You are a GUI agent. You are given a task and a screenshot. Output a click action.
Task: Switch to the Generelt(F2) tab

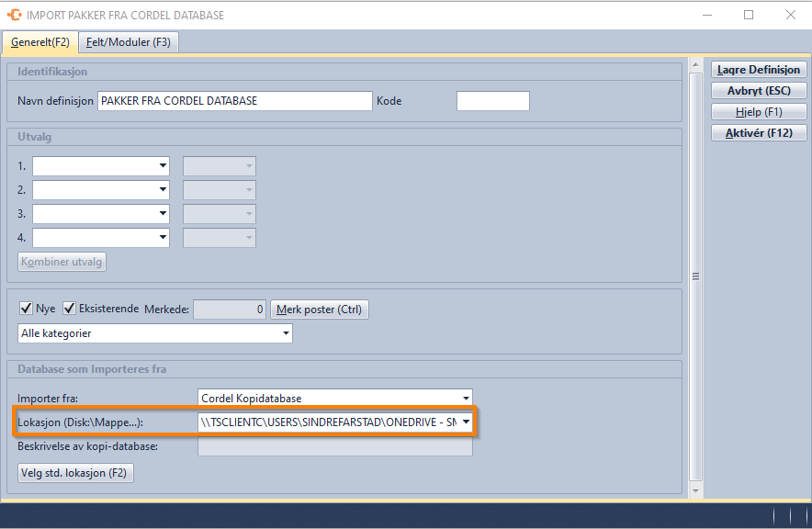click(x=40, y=42)
